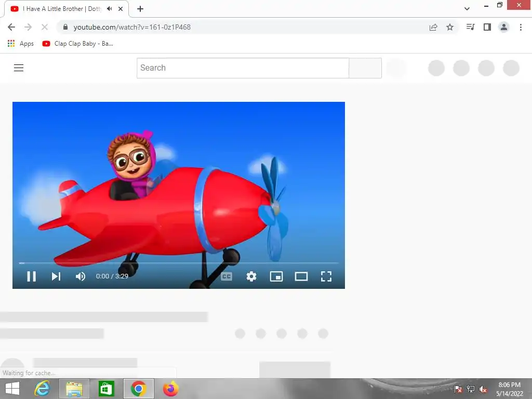Skip to next video

(x=56, y=276)
